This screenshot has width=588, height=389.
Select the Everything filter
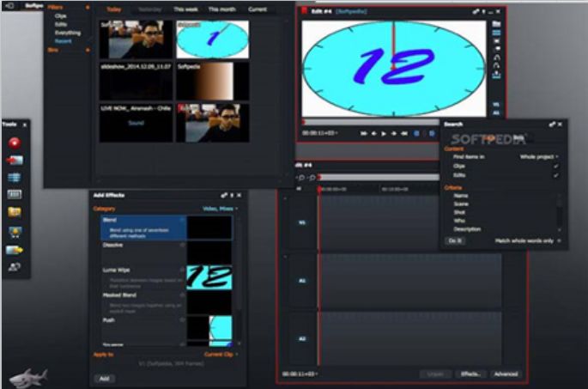click(x=68, y=33)
